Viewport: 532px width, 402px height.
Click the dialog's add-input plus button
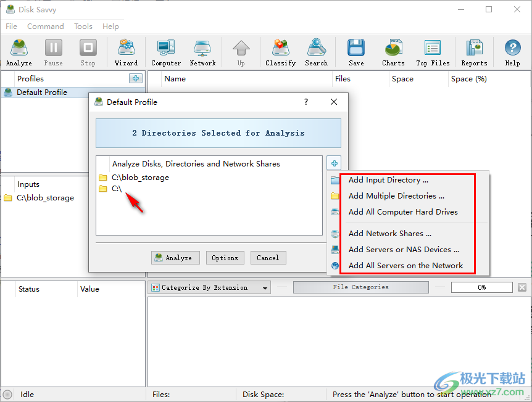(x=334, y=163)
